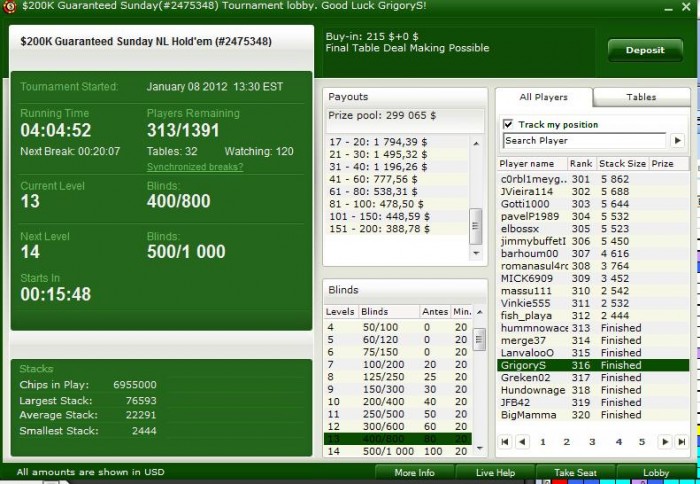
Task: Select player MICK6909 row
Action: [593, 279]
